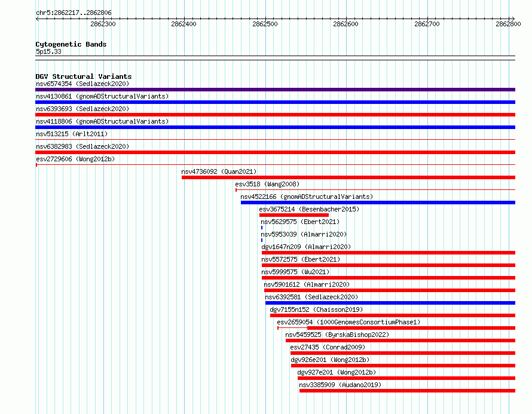Click esv2659054 (1000GenomesConsortiumPhase1) label
The image size is (532, 414).
click(x=348, y=322)
